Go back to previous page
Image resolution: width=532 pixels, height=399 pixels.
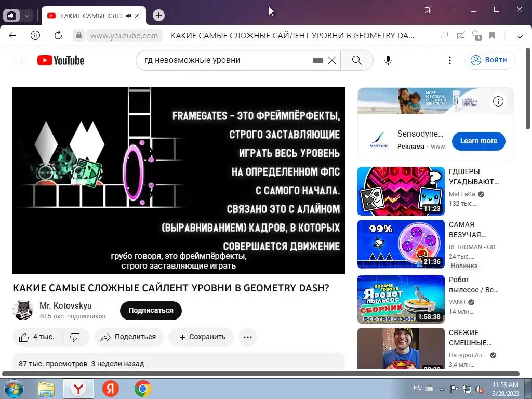[12, 36]
